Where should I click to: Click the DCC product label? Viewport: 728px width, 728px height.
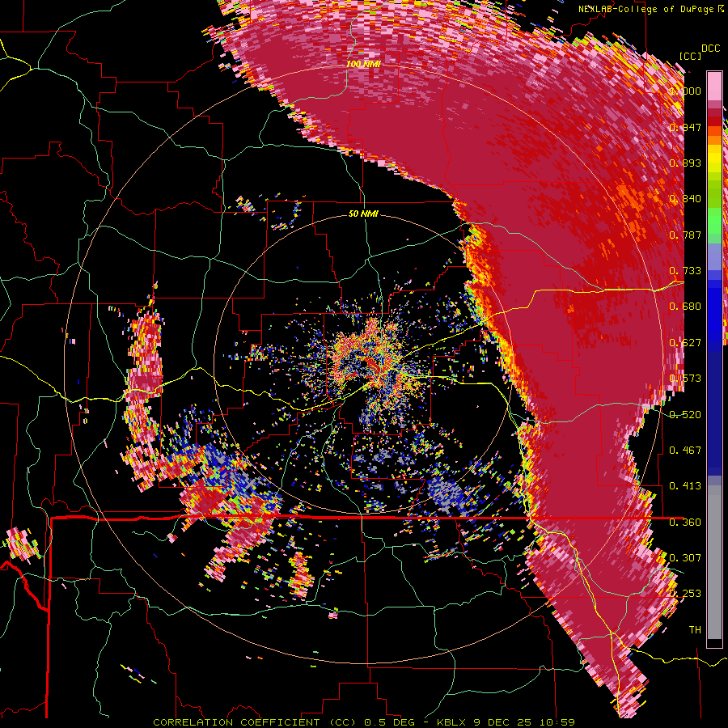pos(710,49)
